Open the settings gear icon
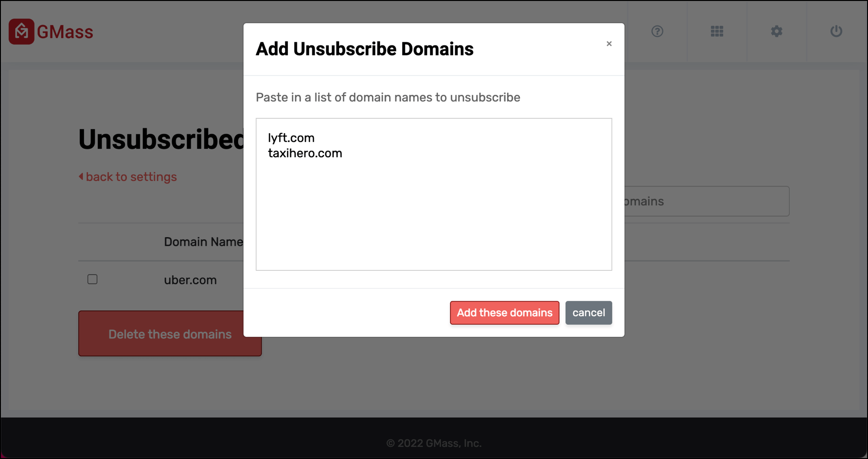This screenshot has height=459, width=868. point(777,31)
